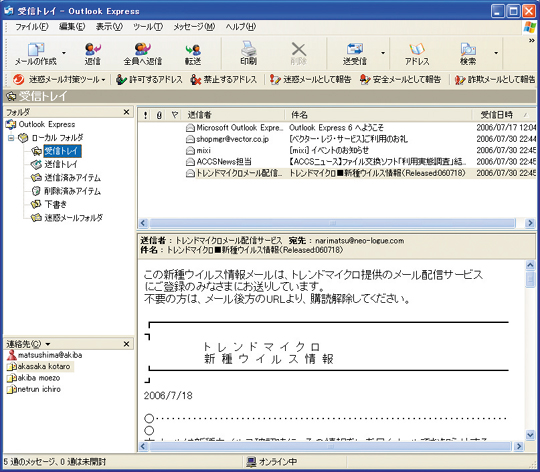Image resolution: width=540 pixels, height=472 pixels.
Task: Click message list horizontal scrollbar thumb
Action: pos(332,223)
